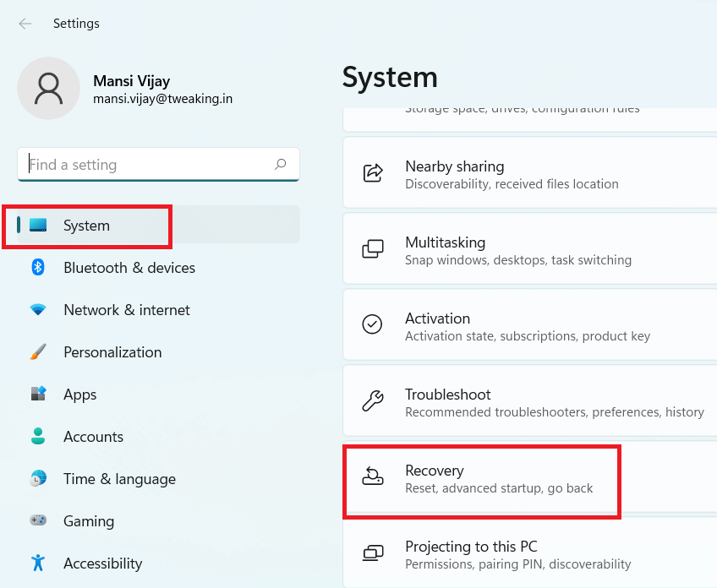This screenshot has height=588, width=717.
Task: Open Time & language settings
Action: (x=158, y=478)
